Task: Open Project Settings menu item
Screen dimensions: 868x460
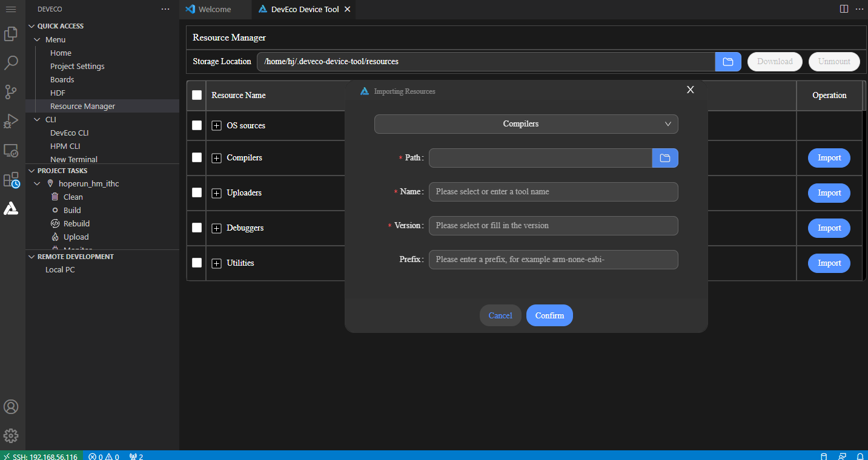Action: (78, 66)
